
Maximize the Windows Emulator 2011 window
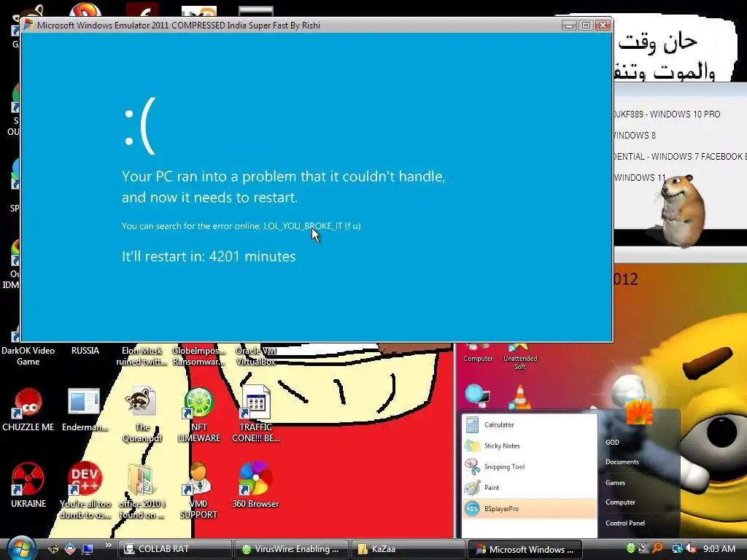[x=586, y=26]
